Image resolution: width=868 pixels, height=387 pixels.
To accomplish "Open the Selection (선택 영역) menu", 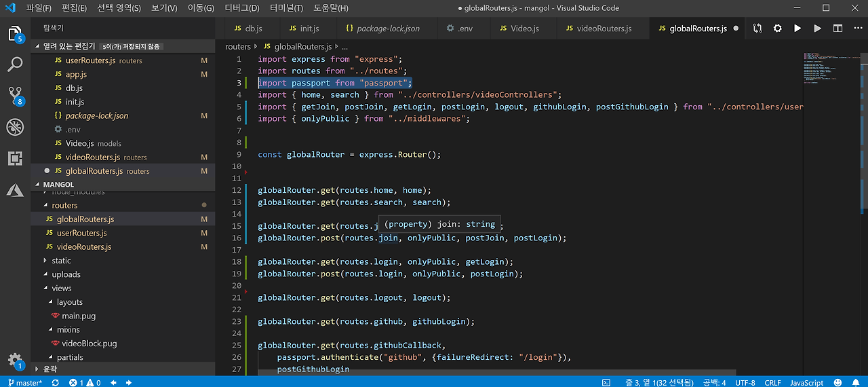I will 119,8.
